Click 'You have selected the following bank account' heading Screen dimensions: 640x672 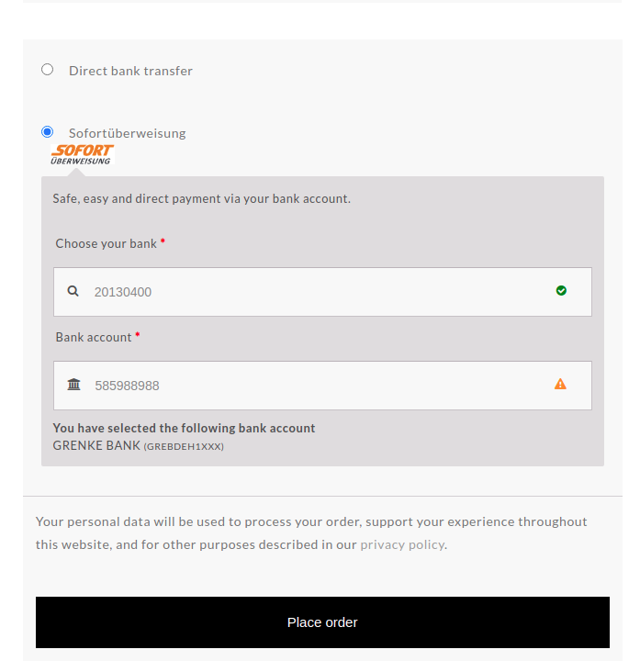point(184,428)
